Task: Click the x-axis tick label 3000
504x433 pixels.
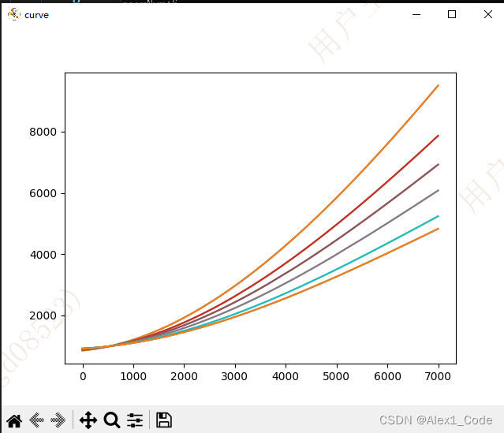Action: [234, 376]
